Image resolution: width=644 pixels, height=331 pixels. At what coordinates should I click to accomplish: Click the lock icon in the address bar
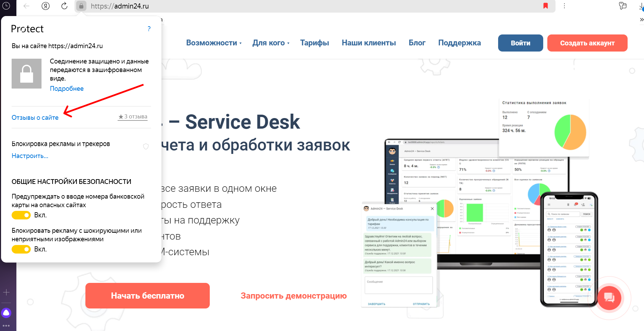coord(81,6)
